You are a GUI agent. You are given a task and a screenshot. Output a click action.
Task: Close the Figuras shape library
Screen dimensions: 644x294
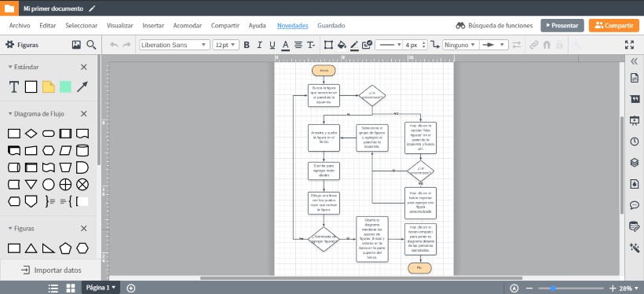pos(84,229)
